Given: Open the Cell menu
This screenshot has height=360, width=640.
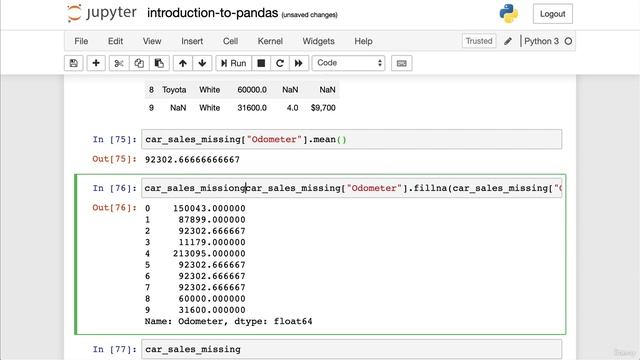Looking at the screenshot, I should pos(230,41).
